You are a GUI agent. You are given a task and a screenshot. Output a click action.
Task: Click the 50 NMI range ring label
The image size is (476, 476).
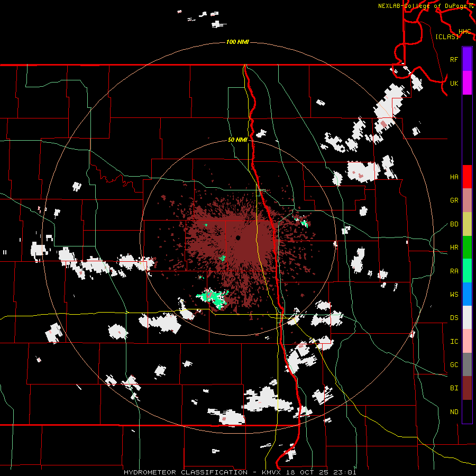click(x=237, y=140)
